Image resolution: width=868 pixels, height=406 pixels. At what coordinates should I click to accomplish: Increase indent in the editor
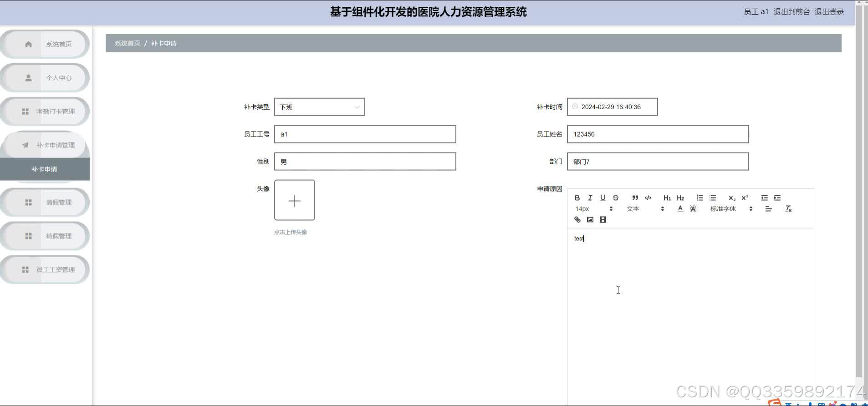point(777,198)
